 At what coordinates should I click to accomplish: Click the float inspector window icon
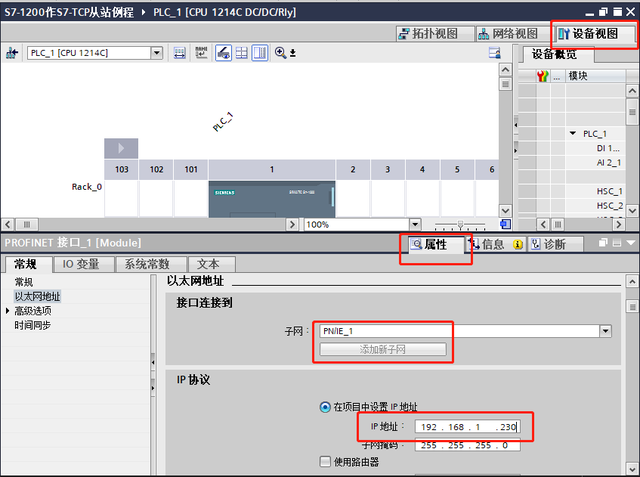tap(603, 243)
